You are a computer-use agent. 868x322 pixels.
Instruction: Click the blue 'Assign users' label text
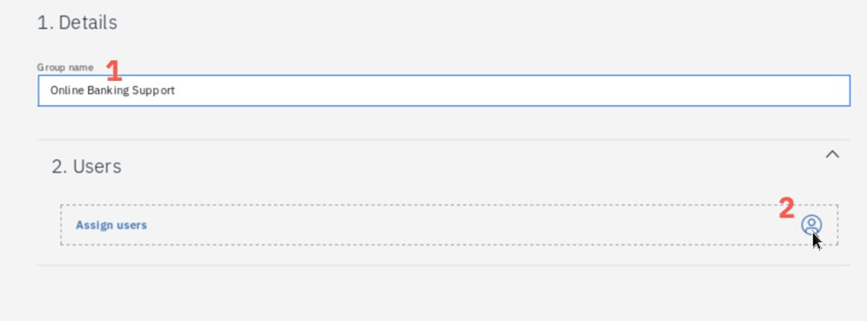tap(111, 225)
